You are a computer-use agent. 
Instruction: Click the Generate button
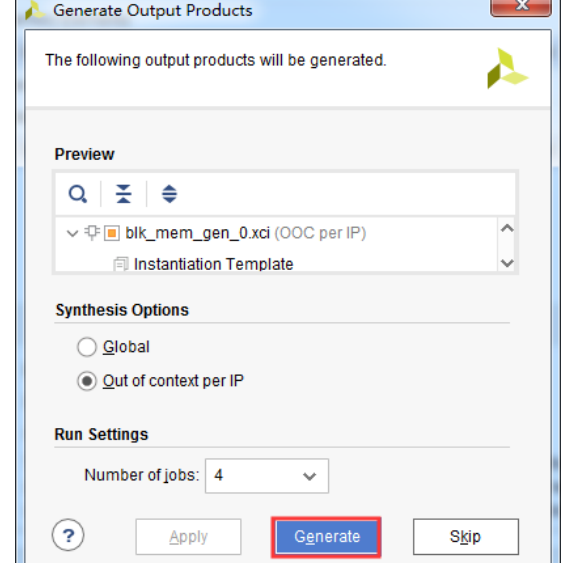click(x=326, y=537)
